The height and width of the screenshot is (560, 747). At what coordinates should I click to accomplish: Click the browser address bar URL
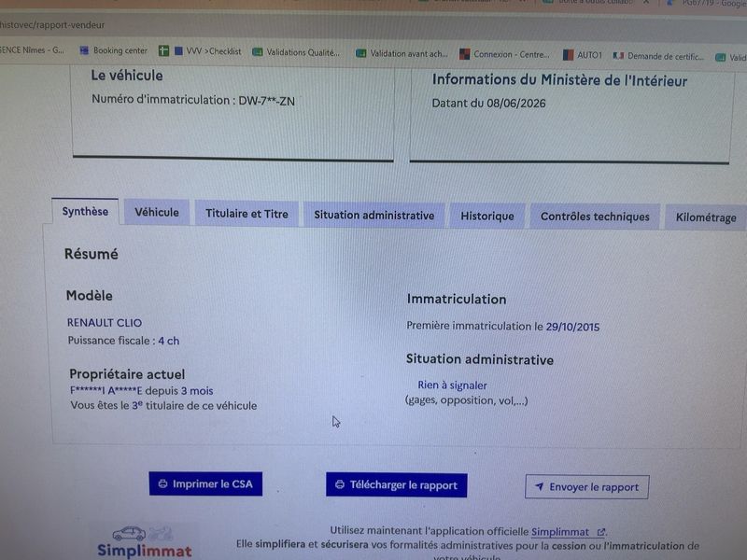point(52,25)
